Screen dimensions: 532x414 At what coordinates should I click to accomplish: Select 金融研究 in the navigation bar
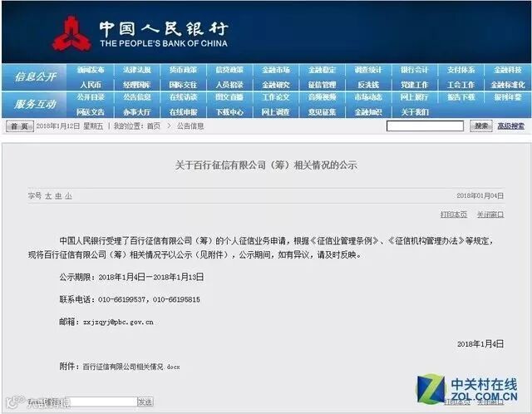coord(276,85)
